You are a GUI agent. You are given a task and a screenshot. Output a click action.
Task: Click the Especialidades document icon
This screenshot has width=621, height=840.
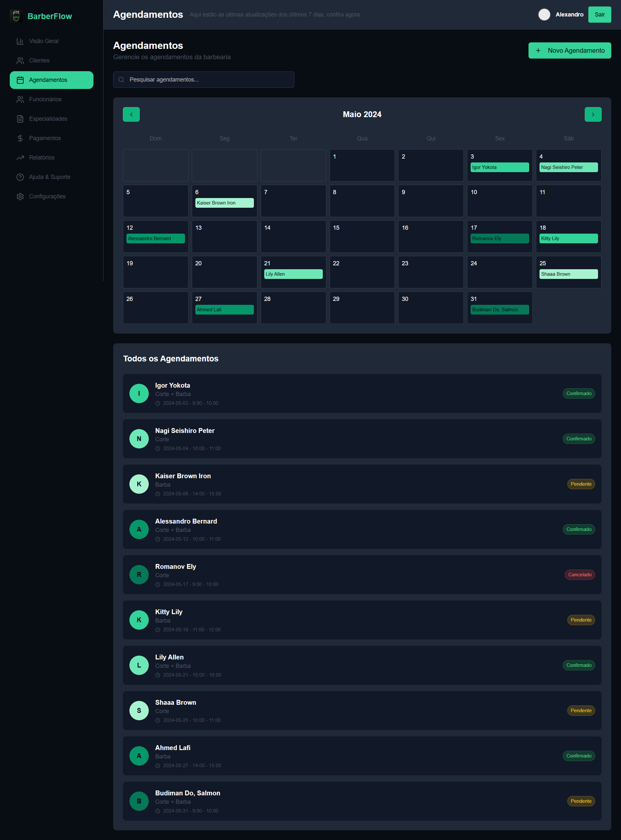pos(20,119)
